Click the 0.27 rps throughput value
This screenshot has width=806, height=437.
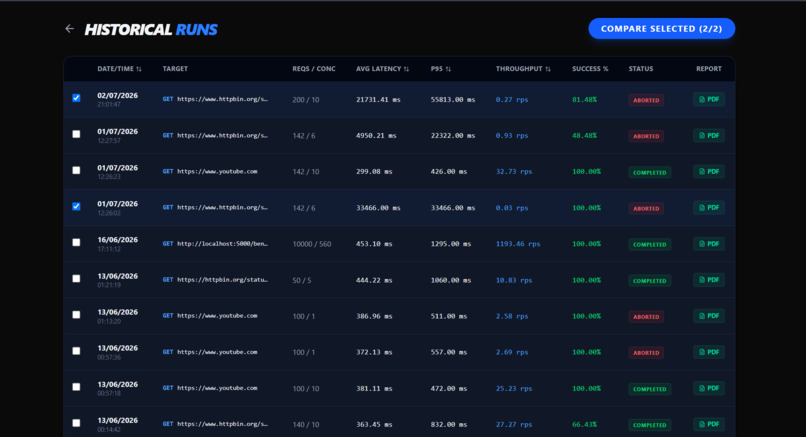coord(512,100)
